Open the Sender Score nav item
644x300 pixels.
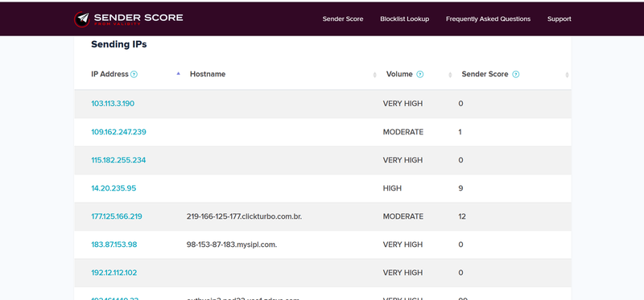click(343, 18)
